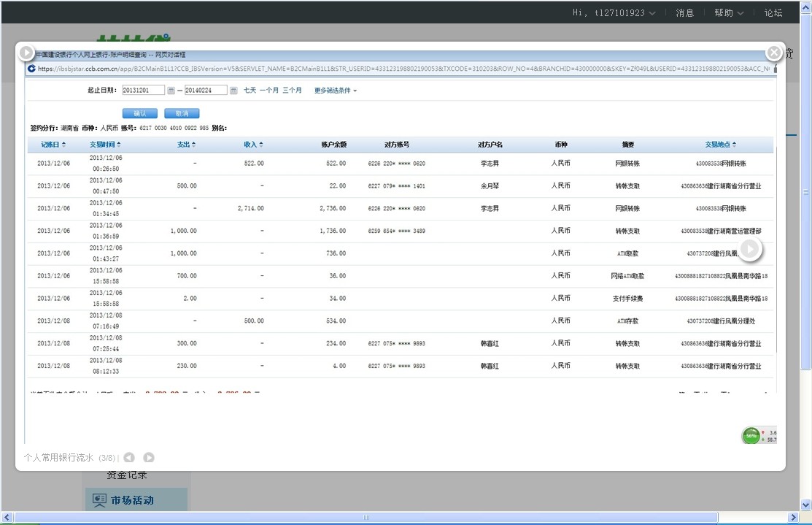The width and height of the screenshot is (812, 525).
Task: Expand the 帮助 help dropdown menu
Action: [729, 12]
